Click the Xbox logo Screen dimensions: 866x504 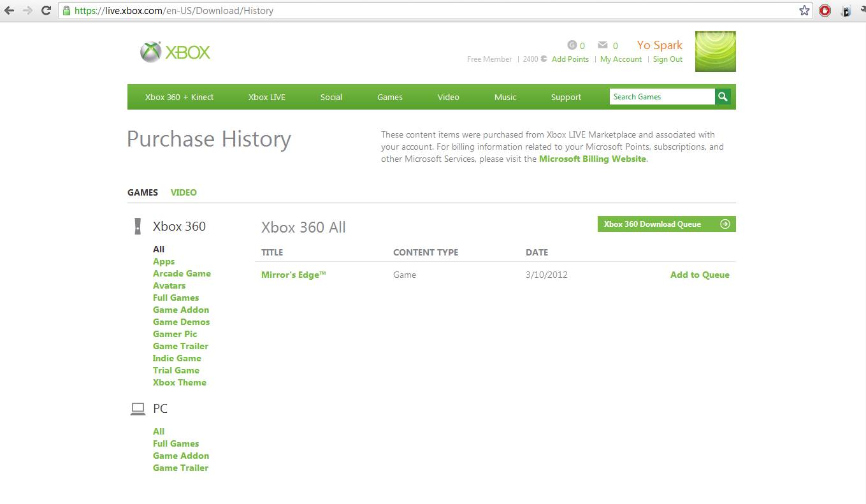pos(175,52)
